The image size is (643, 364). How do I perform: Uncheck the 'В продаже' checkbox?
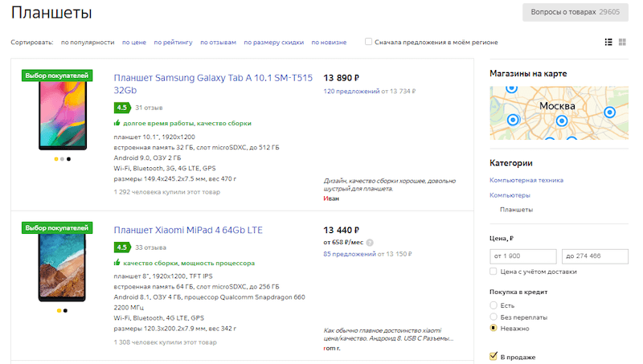tap(494, 356)
